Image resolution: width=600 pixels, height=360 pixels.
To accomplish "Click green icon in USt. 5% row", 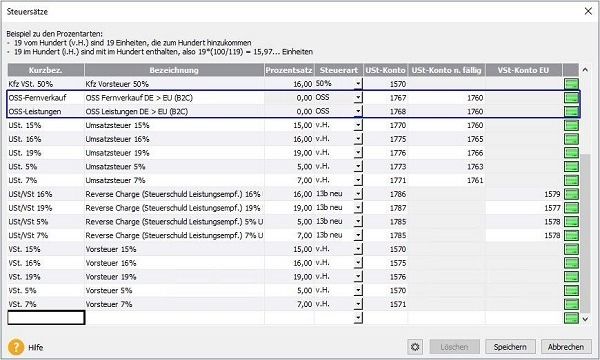I will [x=571, y=167].
